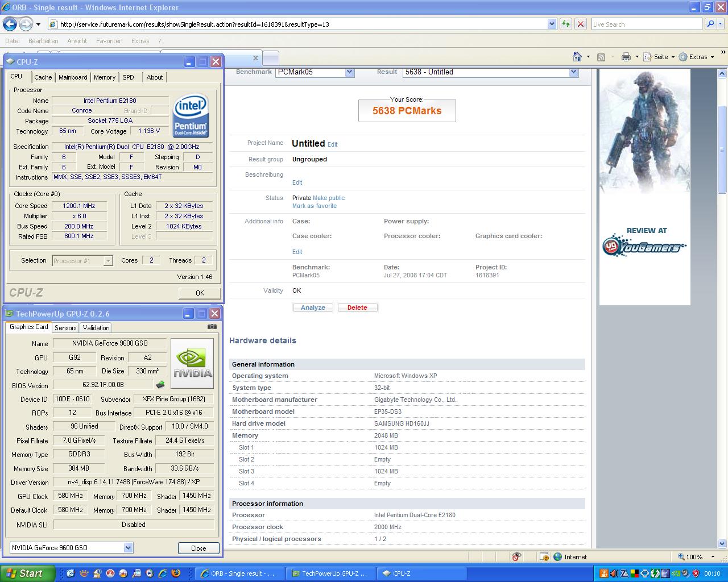
Task: Click NVIDIA tray icon
Action: click(x=676, y=573)
